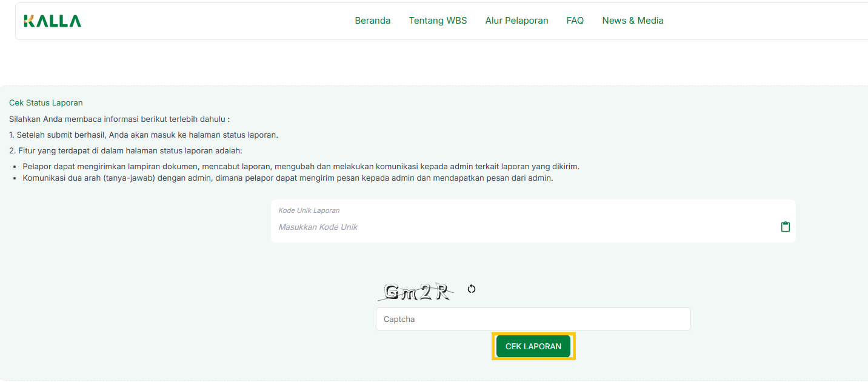Click the KALLA logo
This screenshot has width=868, height=382.
click(52, 21)
